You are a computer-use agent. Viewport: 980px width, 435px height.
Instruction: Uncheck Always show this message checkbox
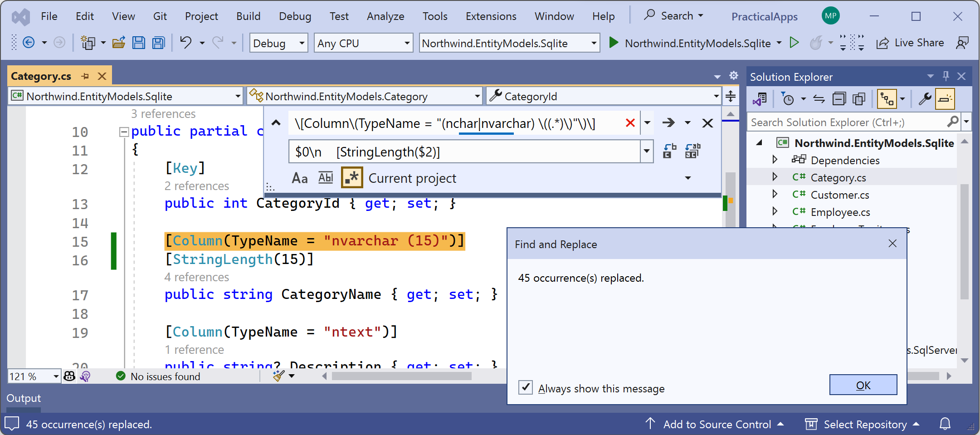click(526, 387)
